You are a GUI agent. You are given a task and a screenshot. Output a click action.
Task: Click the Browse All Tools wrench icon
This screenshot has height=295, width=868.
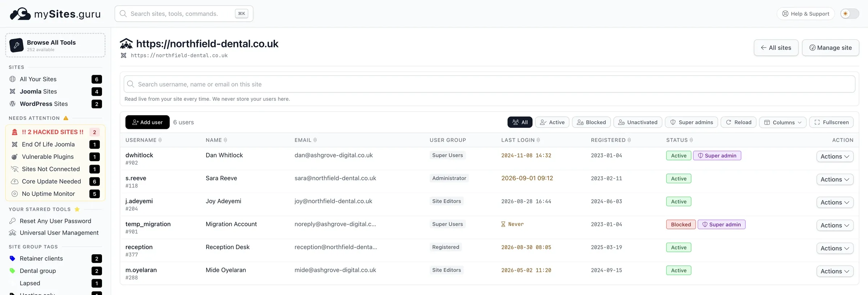click(x=17, y=45)
